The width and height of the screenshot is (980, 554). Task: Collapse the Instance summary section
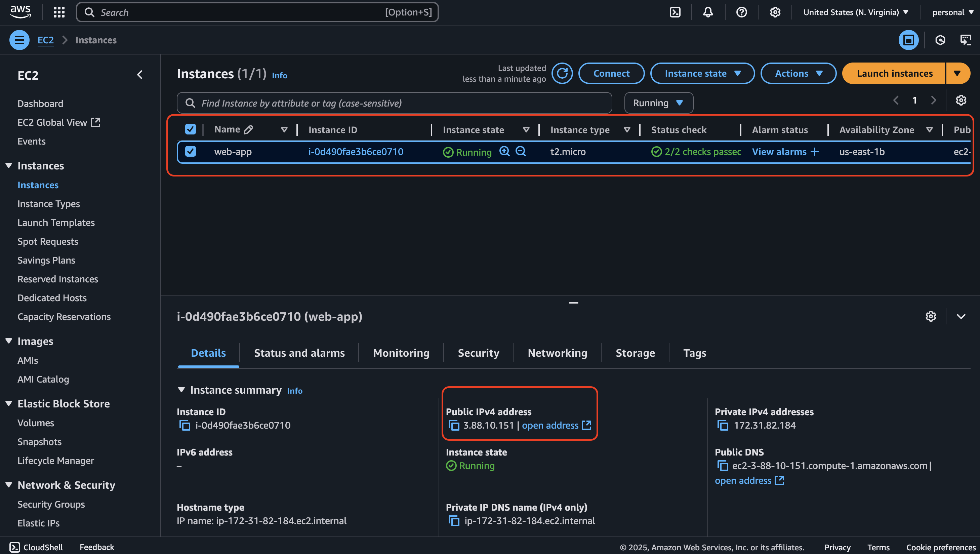181,390
